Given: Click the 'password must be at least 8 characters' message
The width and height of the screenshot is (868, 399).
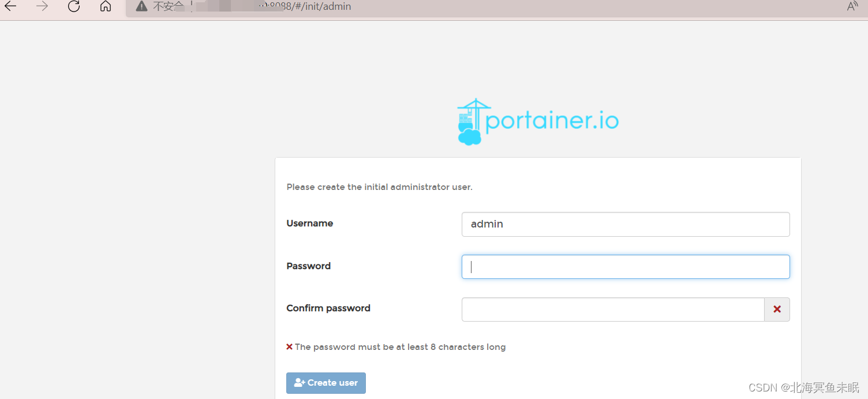Looking at the screenshot, I should (x=400, y=347).
